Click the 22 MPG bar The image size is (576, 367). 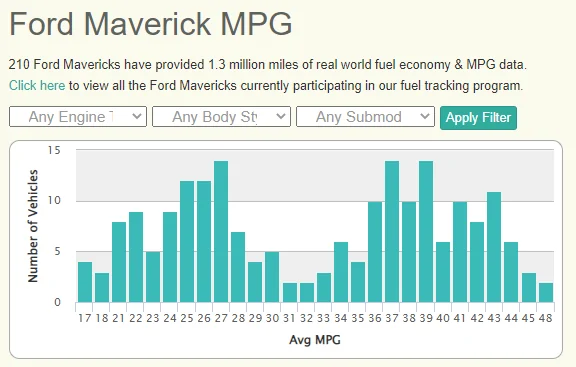tap(136, 257)
